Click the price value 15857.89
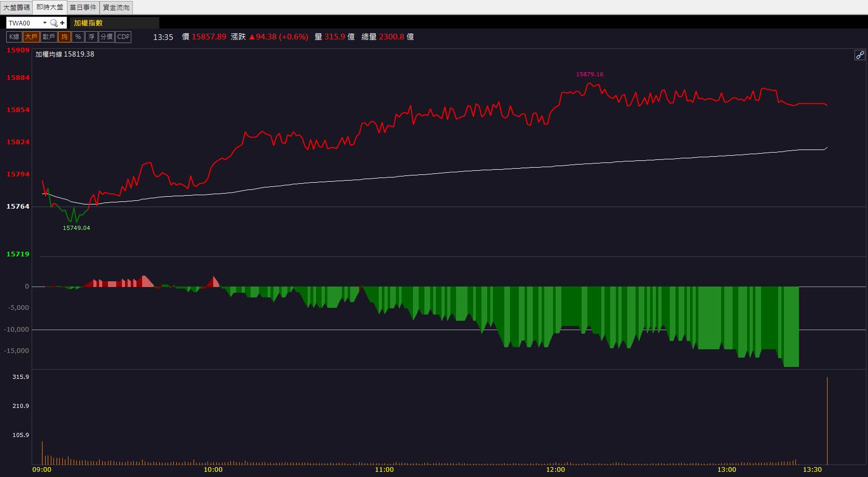This screenshot has width=868, height=477. tap(209, 37)
